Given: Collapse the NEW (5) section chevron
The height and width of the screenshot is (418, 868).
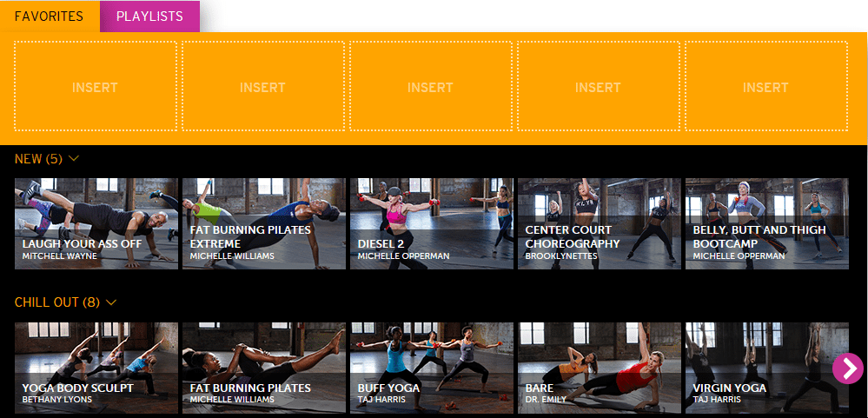Looking at the screenshot, I should (74, 159).
